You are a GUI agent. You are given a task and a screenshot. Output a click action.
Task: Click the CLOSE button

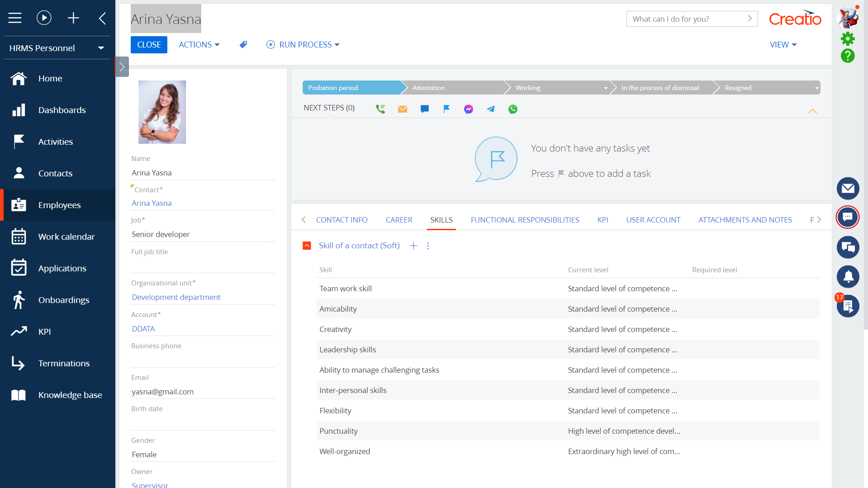149,44
